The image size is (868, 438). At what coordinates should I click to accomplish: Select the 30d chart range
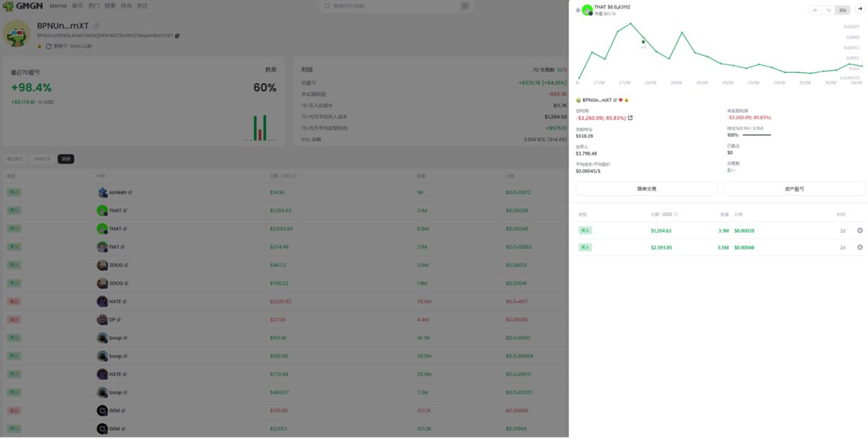tap(843, 10)
